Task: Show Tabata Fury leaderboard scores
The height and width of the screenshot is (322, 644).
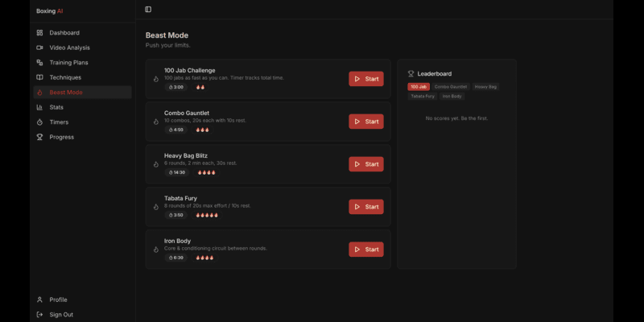Action: pos(423,96)
